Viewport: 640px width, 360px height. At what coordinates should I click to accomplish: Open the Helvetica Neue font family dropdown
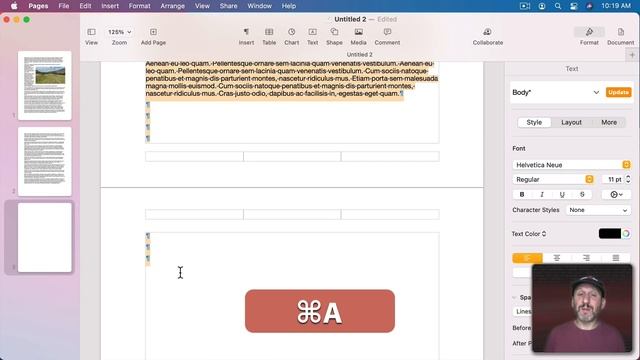[x=571, y=165]
